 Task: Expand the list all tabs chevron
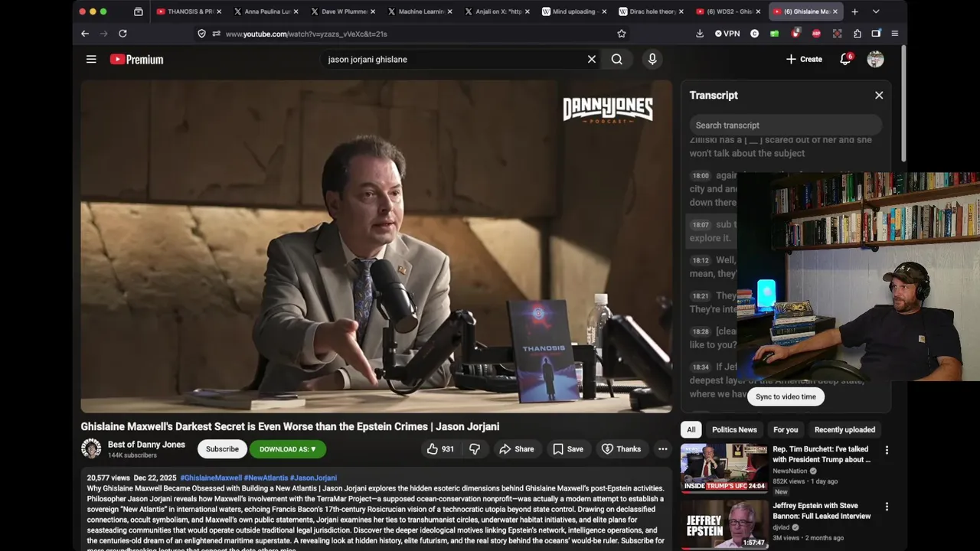coord(876,11)
